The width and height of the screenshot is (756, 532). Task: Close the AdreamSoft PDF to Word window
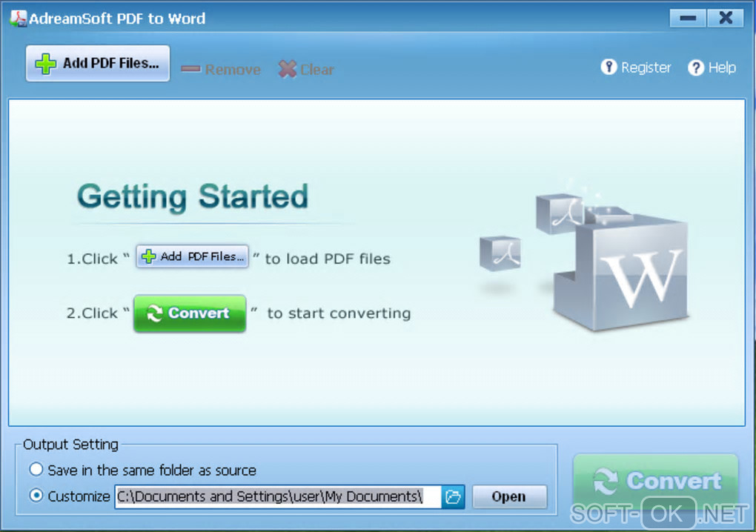[726, 19]
